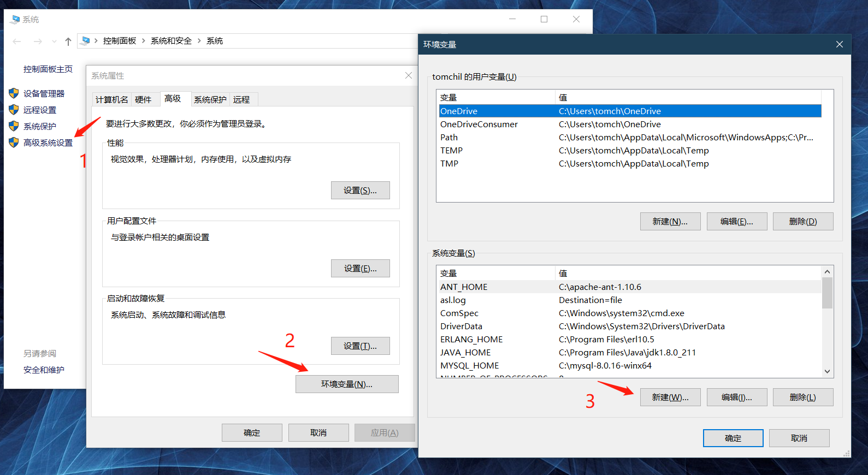
Task: Click 取消 in 环境变量 dialog
Action: pos(799,438)
